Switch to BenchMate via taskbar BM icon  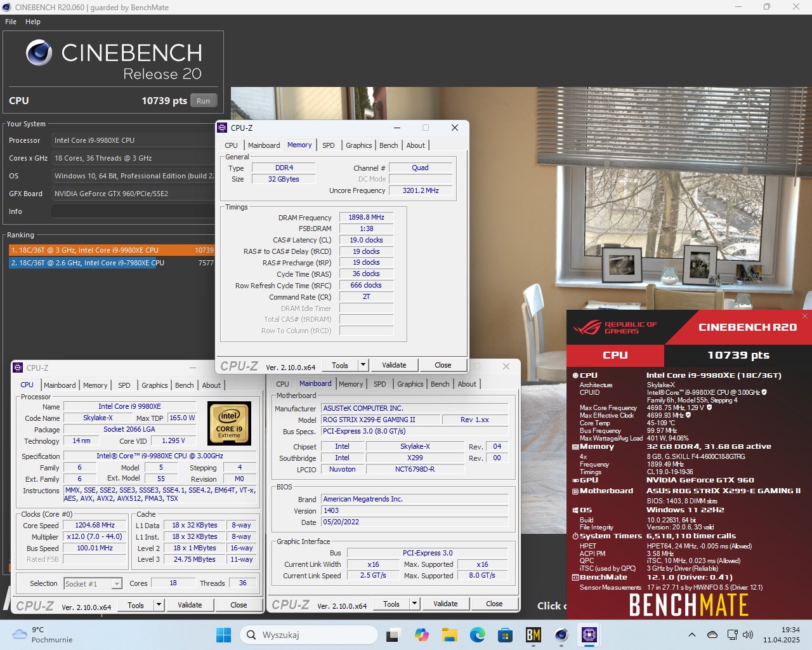point(533,635)
